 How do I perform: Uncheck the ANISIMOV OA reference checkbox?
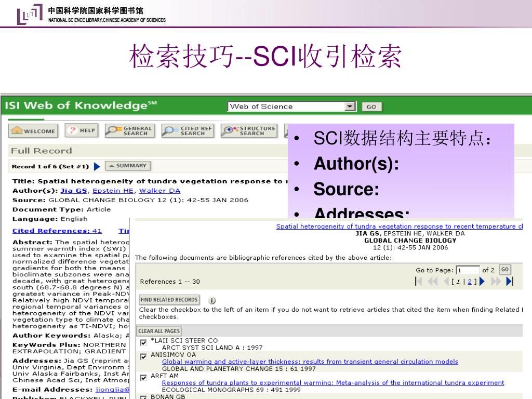coord(143,356)
